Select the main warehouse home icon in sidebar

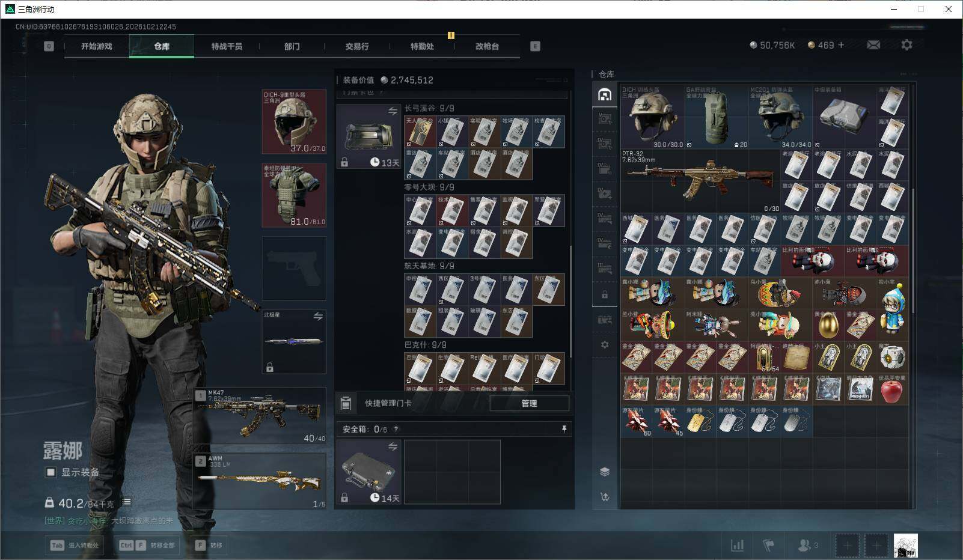(605, 94)
